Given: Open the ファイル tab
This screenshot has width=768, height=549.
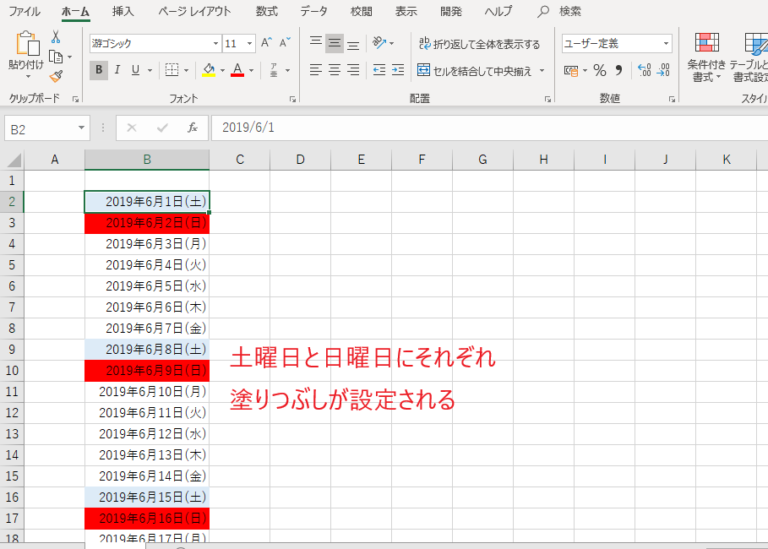Looking at the screenshot, I should pos(24,11).
